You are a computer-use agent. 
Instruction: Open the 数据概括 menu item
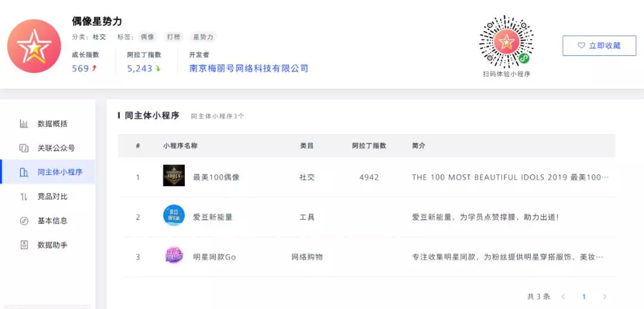[52, 124]
